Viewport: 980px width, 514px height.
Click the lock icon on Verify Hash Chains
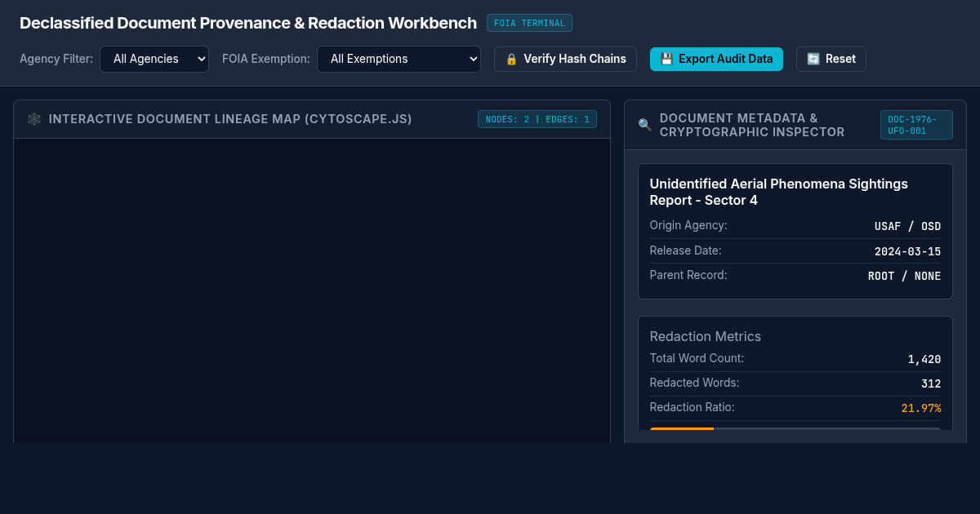point(512,59)
